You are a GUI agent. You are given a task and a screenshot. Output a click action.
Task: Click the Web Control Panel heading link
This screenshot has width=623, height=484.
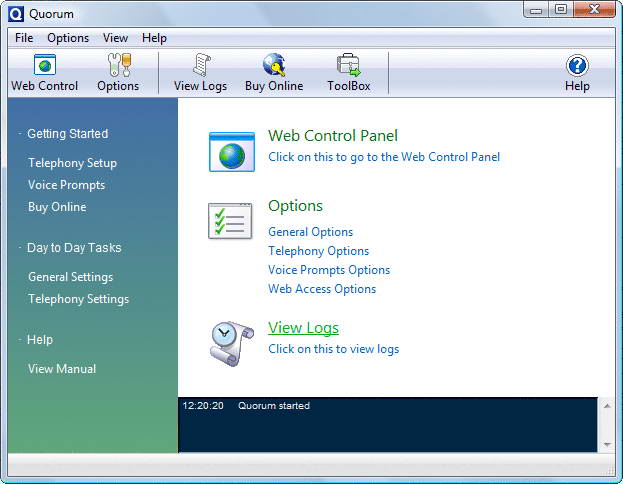333,136
